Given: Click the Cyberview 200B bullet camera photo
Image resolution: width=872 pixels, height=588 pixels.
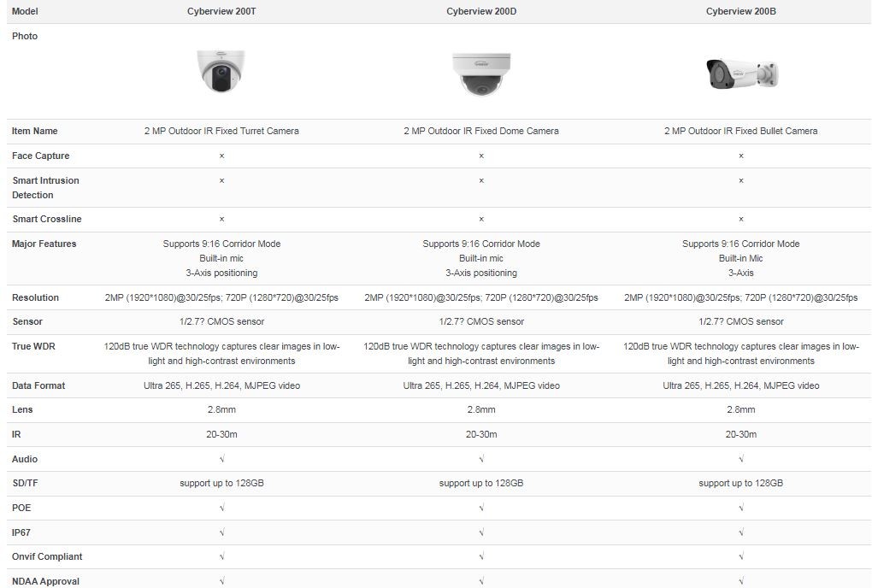Looking at the screenshot, I should [x=741, y=73].
